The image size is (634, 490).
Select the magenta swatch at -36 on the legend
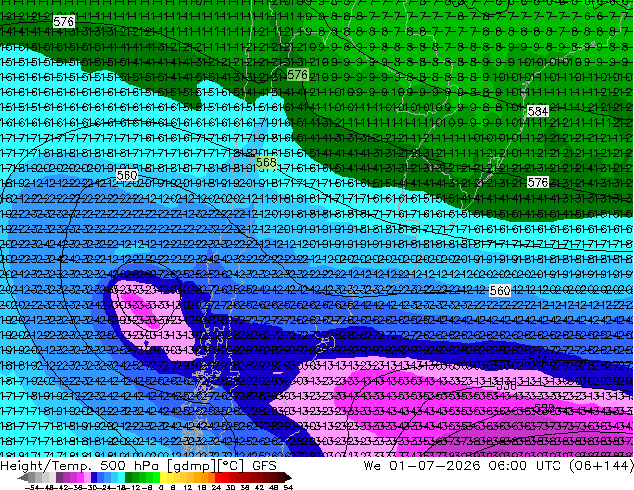point(80,477)
